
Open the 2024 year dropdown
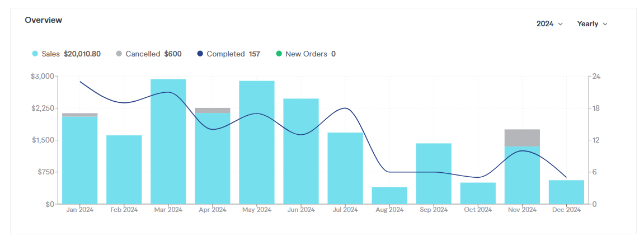coord(549,24)
